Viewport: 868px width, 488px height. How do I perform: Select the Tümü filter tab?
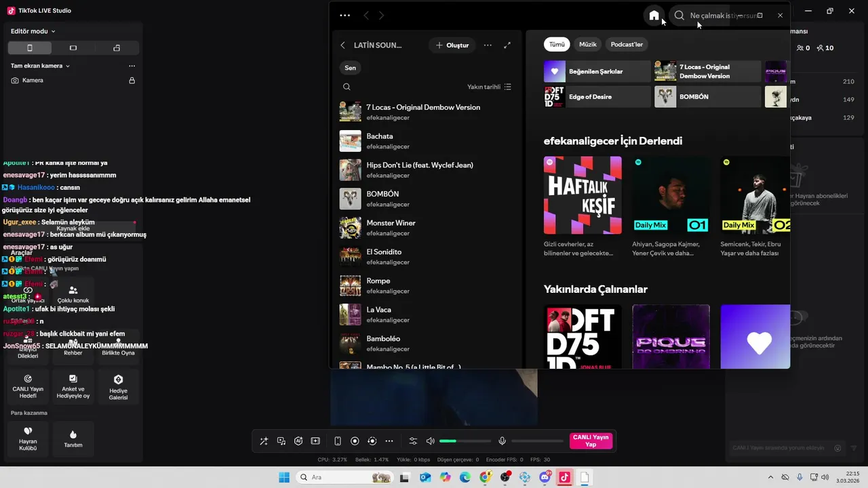557,44
